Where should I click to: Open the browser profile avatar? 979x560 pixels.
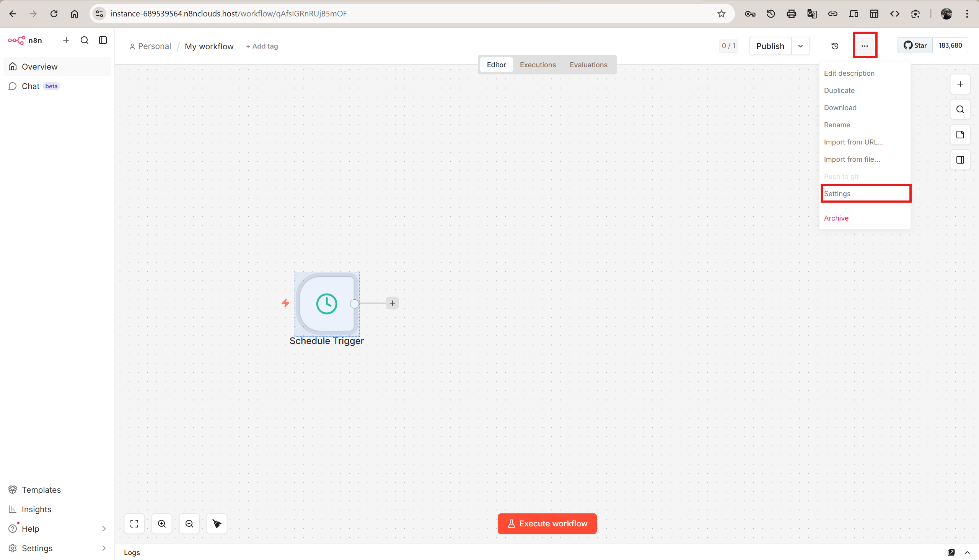946,14
